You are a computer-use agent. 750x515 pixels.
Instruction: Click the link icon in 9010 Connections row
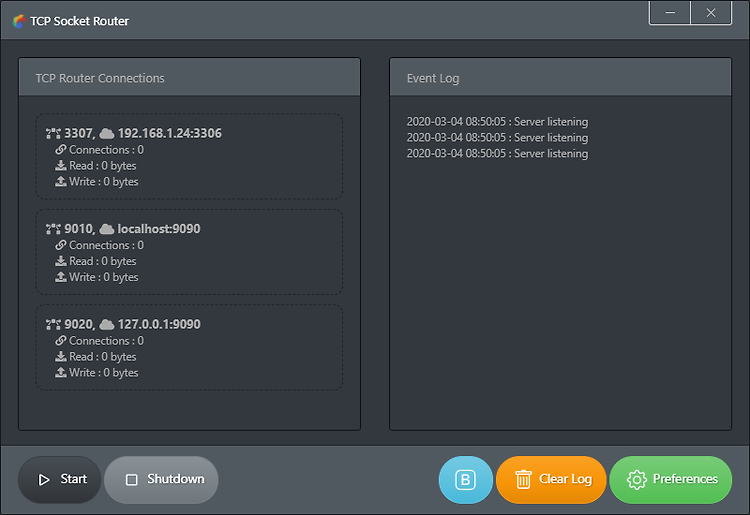61,245
